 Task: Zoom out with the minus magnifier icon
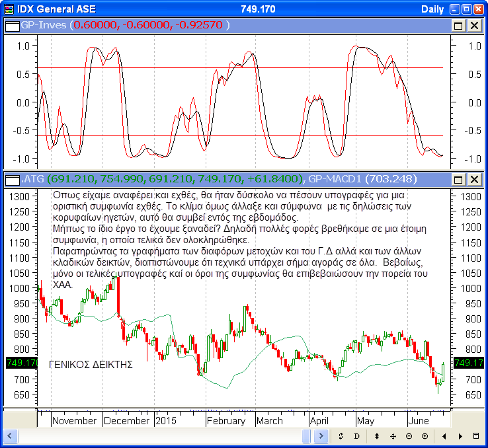(x=409, y=436)
